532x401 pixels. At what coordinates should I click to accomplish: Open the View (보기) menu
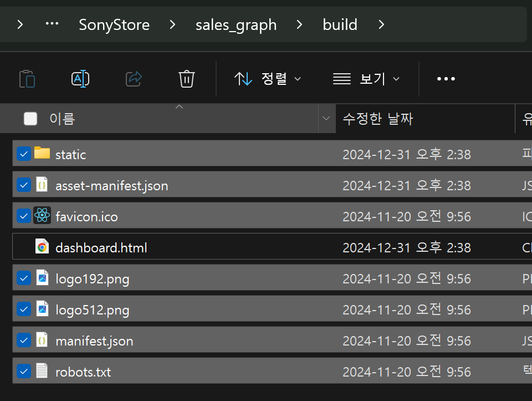tap(366, 79)
